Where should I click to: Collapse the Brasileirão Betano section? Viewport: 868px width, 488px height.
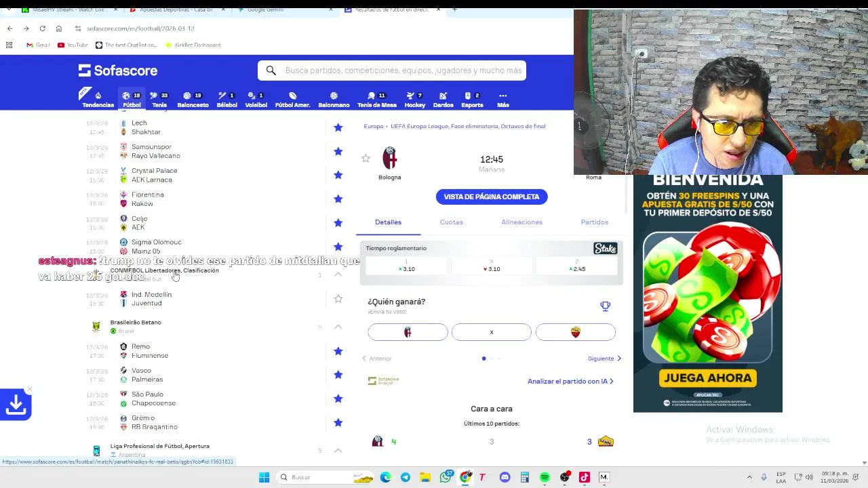338,327
